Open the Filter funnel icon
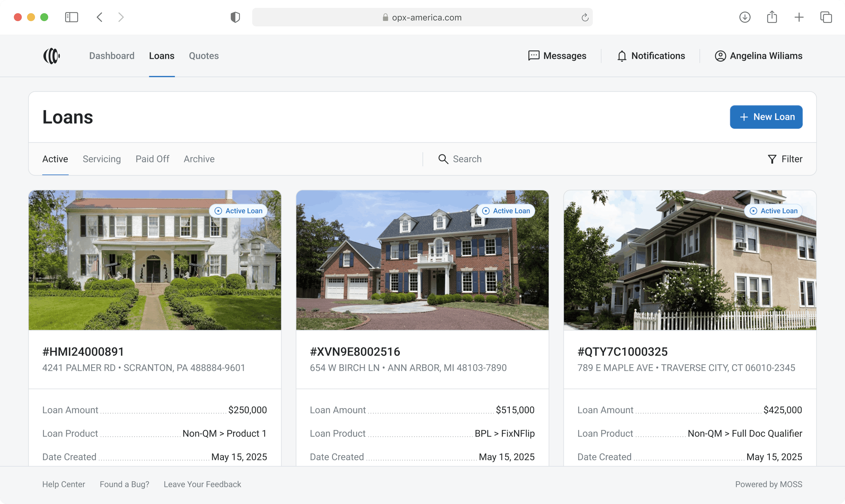The image size is (845, 504). [772, 159]
